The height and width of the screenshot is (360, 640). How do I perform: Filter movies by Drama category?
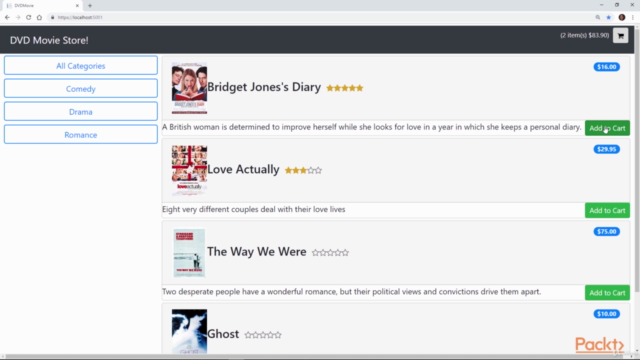point(81,111)
